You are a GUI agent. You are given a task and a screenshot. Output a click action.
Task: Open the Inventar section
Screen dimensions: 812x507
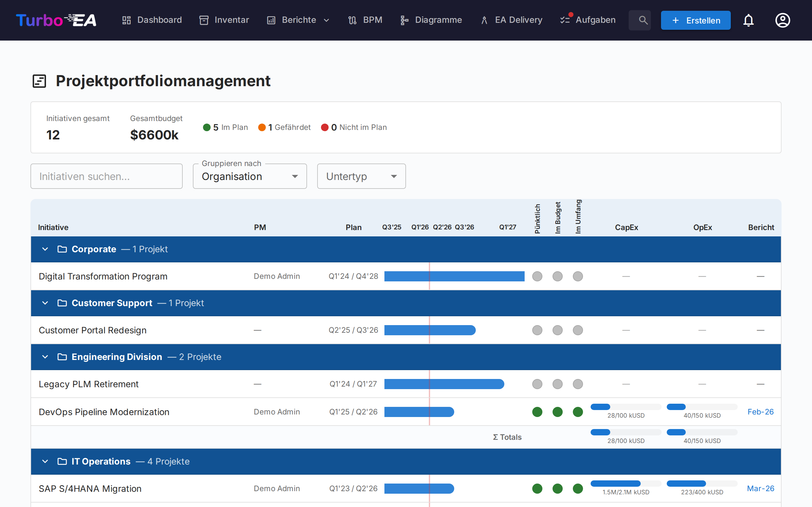(224, 20)
